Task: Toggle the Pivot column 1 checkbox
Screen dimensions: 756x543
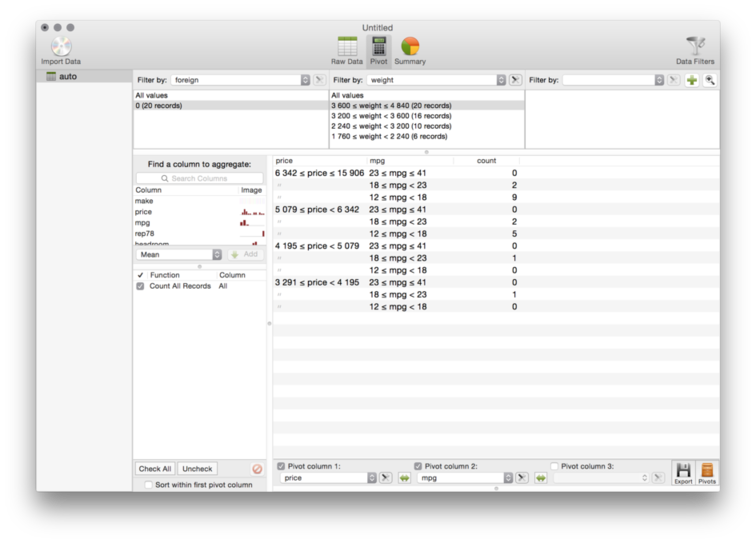Action: [x=281, y=466]
